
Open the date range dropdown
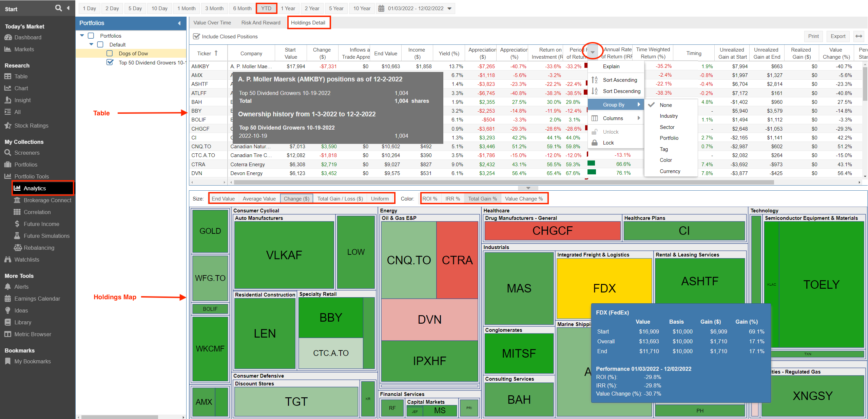[x=449, y=8]
